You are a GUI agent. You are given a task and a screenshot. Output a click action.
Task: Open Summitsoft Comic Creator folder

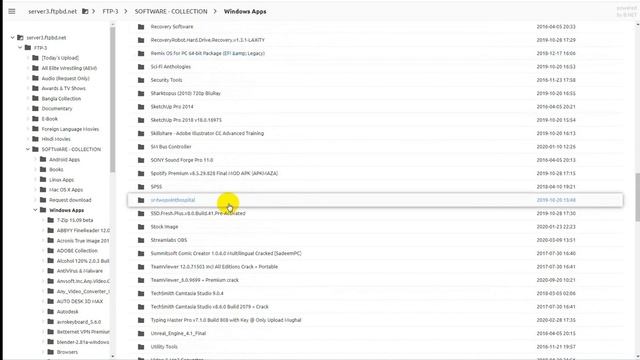(226, 253)
